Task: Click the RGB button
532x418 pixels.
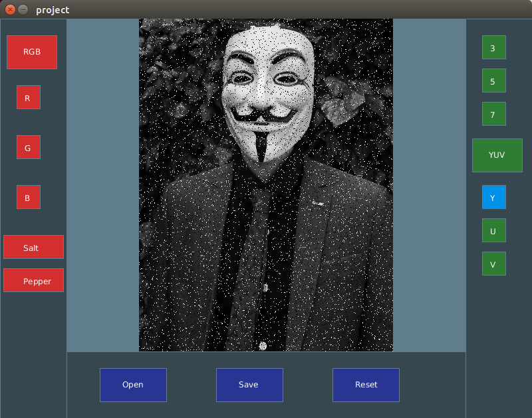Action: (x=32, y=52)
